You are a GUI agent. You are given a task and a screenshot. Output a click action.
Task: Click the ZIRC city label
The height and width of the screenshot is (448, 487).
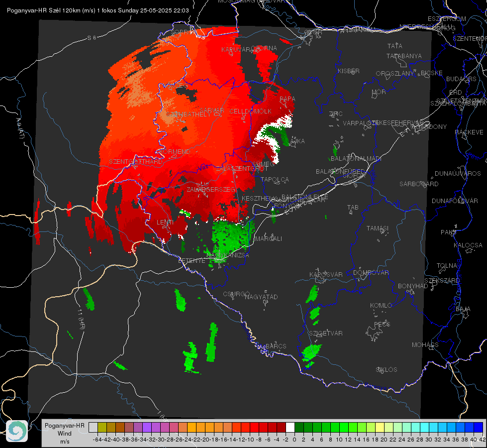(x=336, y=114)
